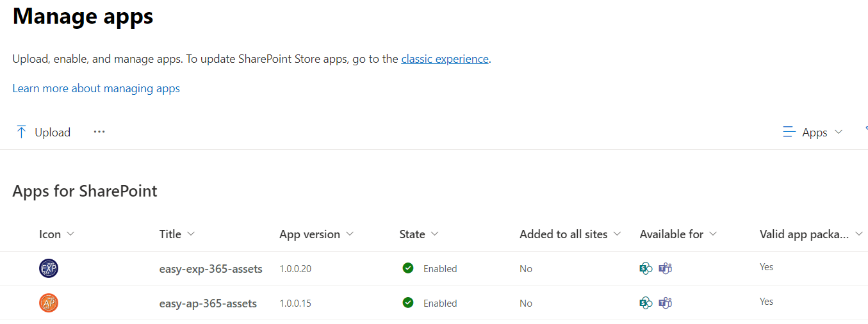The width and height of the screenshot is (868, 324).
Task: Click the Manage apps page heading
Action: point(83,15)
